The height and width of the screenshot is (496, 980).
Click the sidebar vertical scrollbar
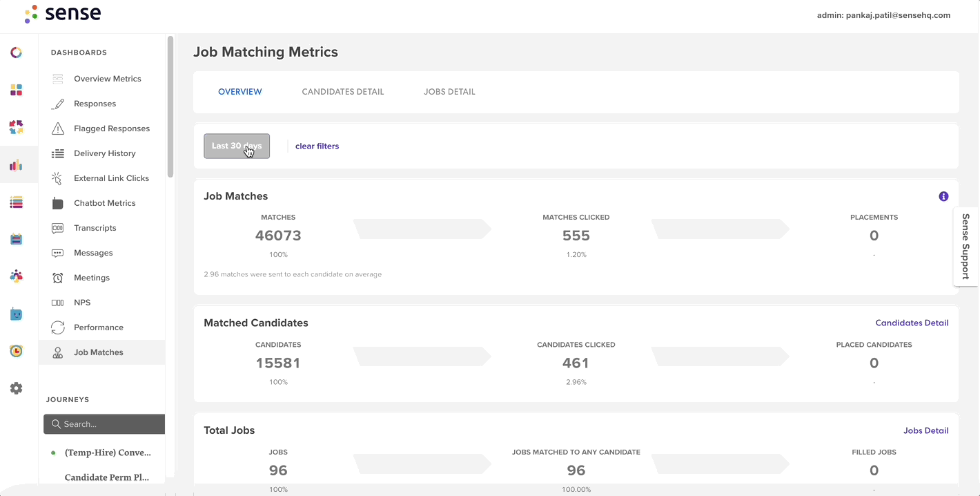click(170, 107)
